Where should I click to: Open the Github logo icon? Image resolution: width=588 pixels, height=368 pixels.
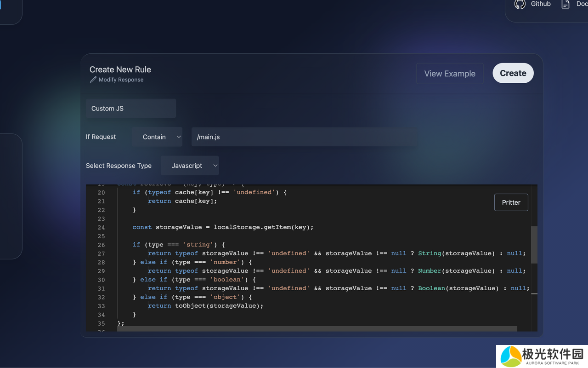tap(520, 4)
